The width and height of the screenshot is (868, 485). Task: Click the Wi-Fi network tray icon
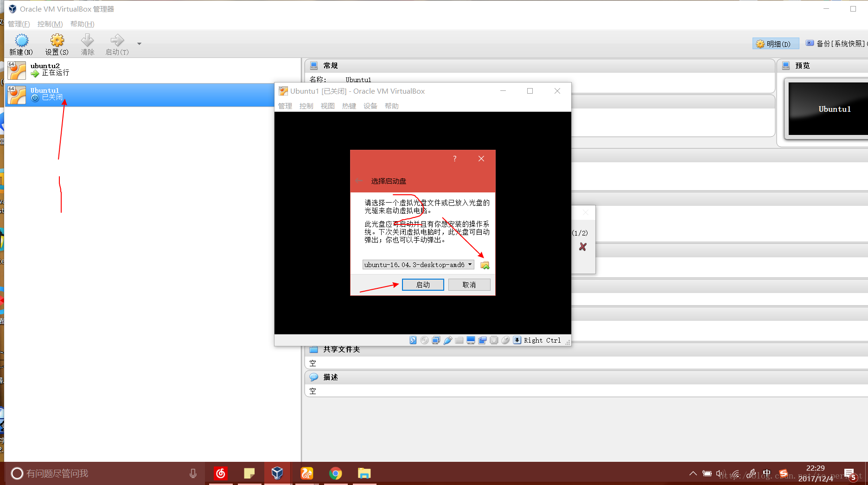pos(736,474)
